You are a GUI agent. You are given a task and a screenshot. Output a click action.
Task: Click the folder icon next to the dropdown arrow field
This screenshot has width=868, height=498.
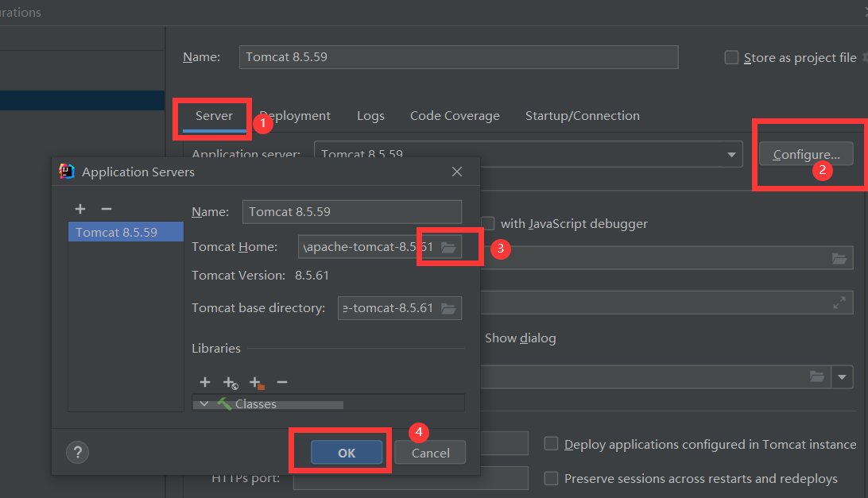point(817,376)
